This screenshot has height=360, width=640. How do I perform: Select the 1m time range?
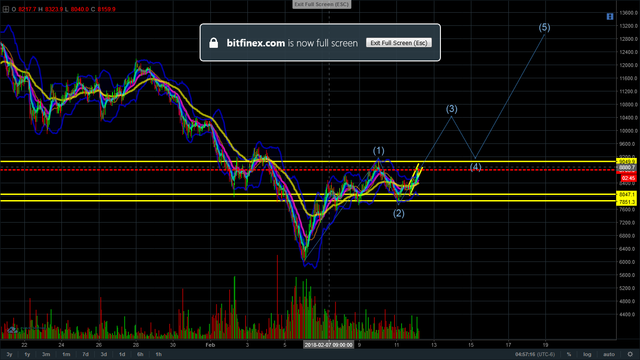tap(66, 354)
